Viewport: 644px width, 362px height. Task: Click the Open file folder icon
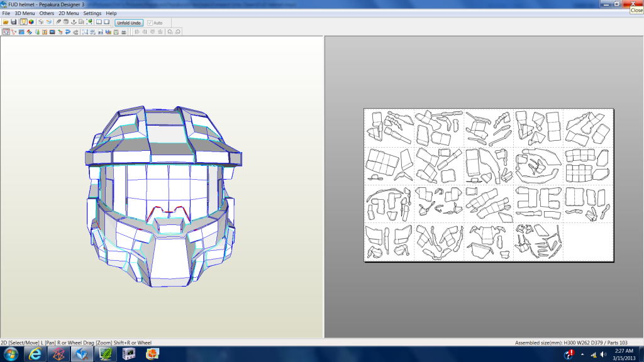[x=6, y=22]
